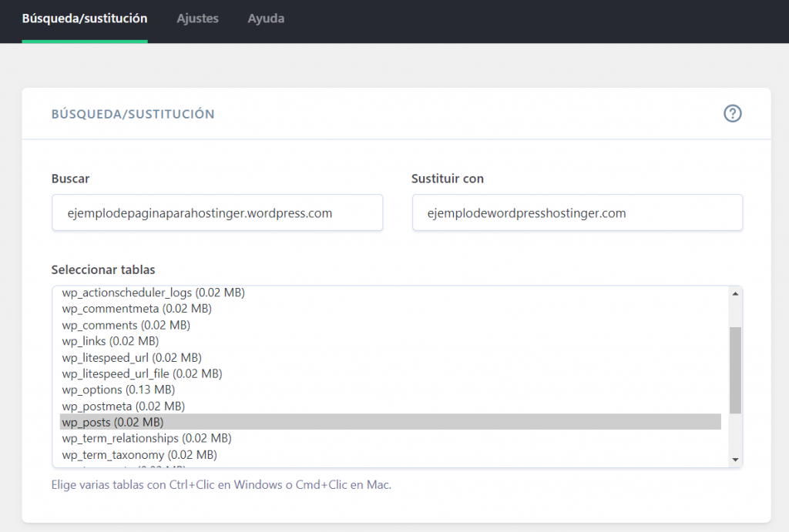Choose the wp_term_taxonomy table
789x532 pixels.
[x=139, y=454]
